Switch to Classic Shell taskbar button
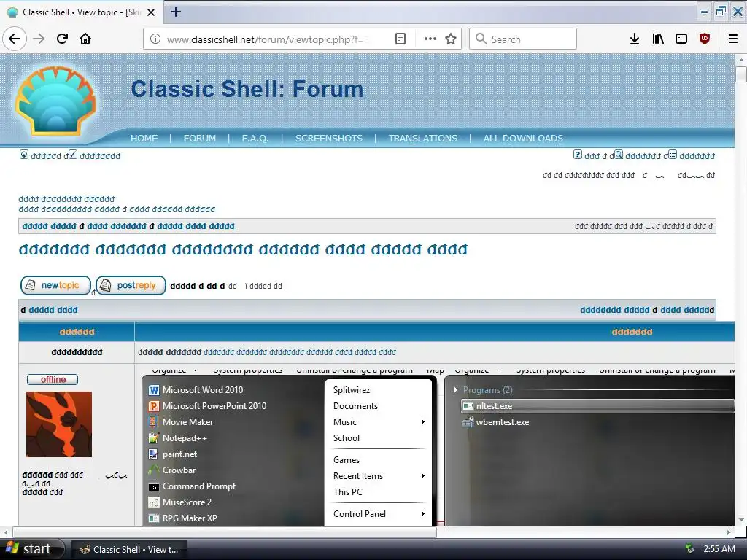This screenshot has width=747, height=560. pos(129,550)
